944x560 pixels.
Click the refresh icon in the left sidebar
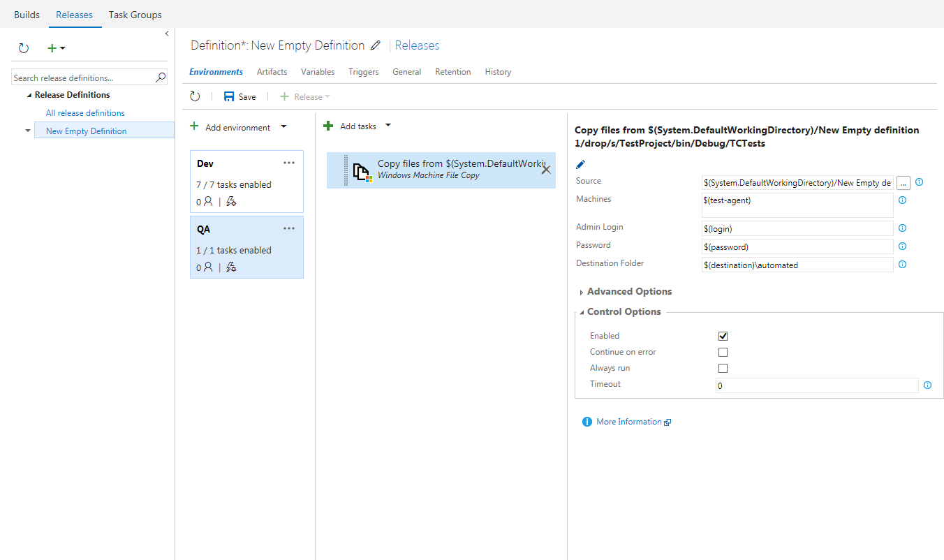click(x=23, y=48)
